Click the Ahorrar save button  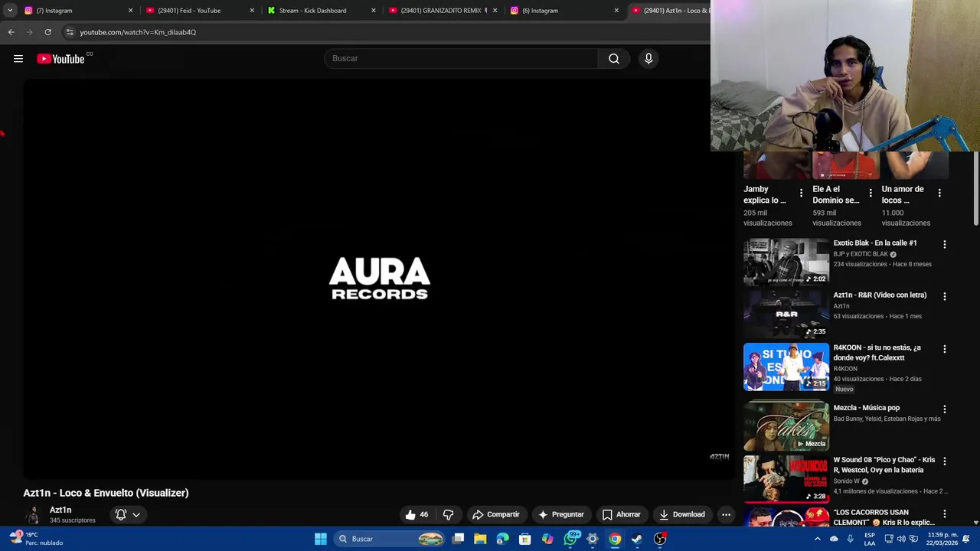click(x=621, y=514)
